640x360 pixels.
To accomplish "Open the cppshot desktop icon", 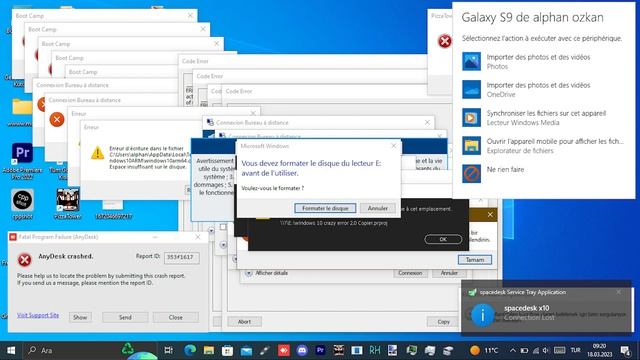I will 22,205.
